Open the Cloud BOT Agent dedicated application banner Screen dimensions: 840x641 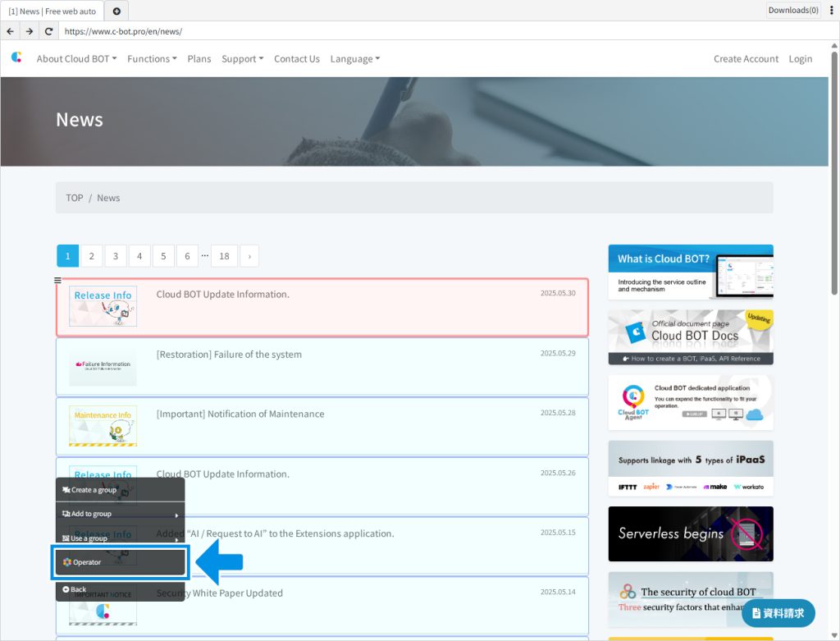pos(691,402)
